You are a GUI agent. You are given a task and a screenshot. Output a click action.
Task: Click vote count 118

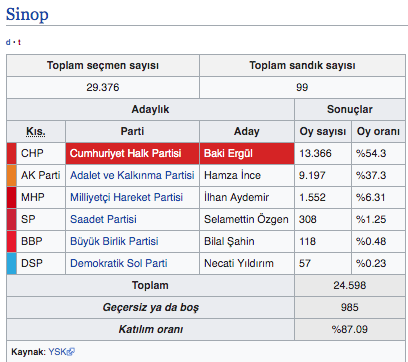307,241
